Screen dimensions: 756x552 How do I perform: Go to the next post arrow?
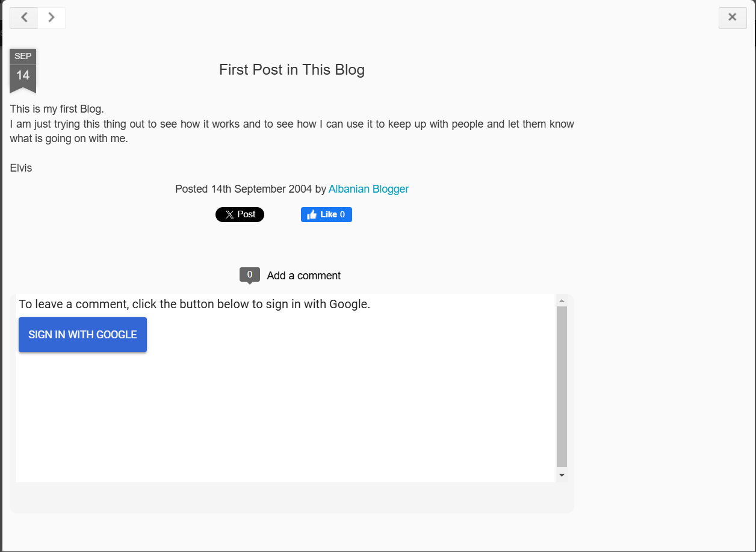(52, 17)
